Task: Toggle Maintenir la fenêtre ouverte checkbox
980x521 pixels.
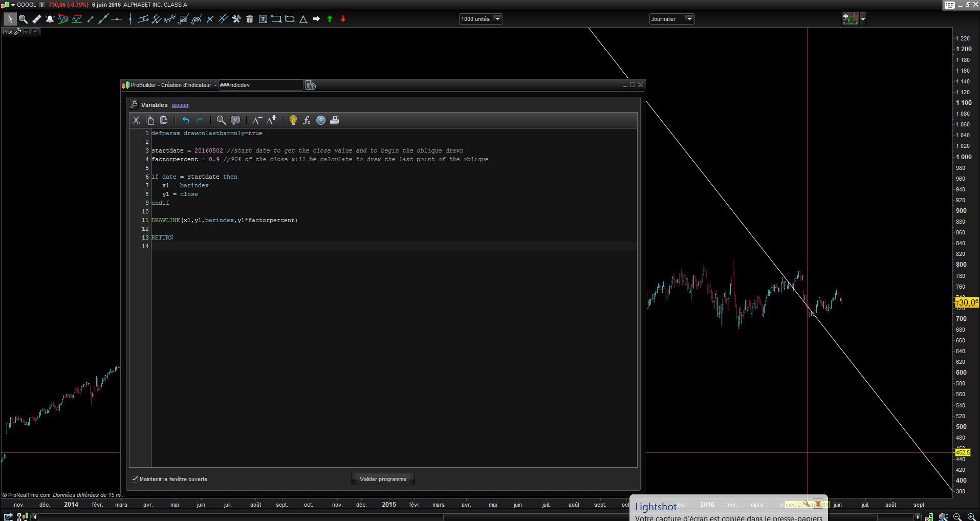Action: 135,479
